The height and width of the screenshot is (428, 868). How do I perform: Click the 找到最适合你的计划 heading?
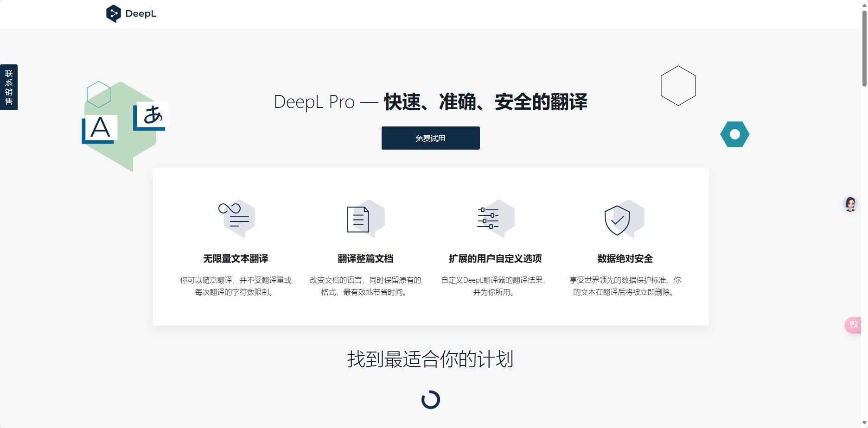[x=430, y=359]
